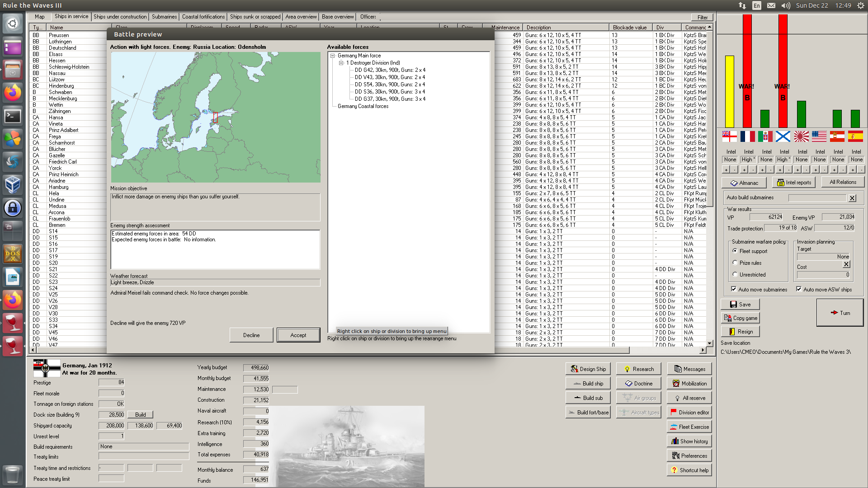Viewport: 868px width, 488px height.
Task: Decline the battle
Action: pyautogui.click(x=251, y=335)
